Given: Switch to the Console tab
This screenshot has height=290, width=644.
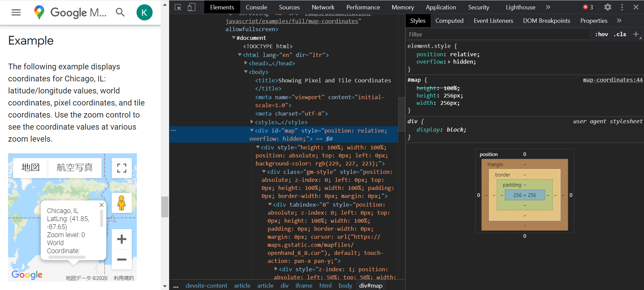Looking at the screenshot, I should (256, 7).
